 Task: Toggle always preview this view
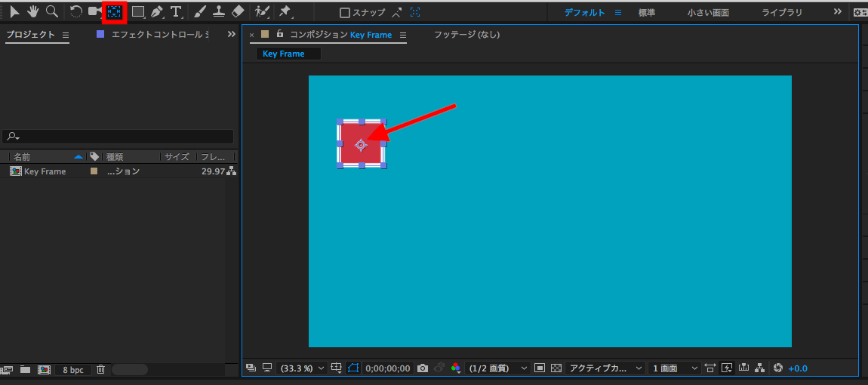251,368
